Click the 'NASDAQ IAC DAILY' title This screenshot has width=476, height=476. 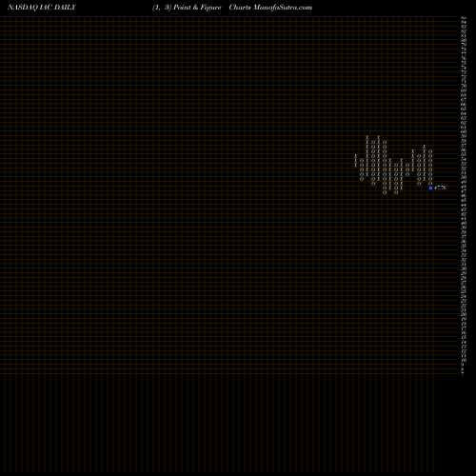pos(42,8)
